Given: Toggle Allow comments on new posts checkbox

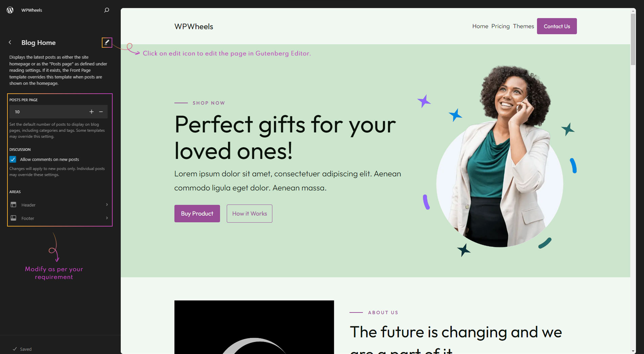Looking at the screenshot, I should pyautogui.click(x=13, y=159).
